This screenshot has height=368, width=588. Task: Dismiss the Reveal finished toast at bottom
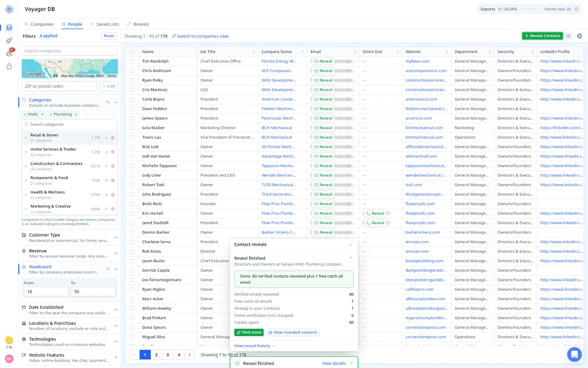[352, 363]
